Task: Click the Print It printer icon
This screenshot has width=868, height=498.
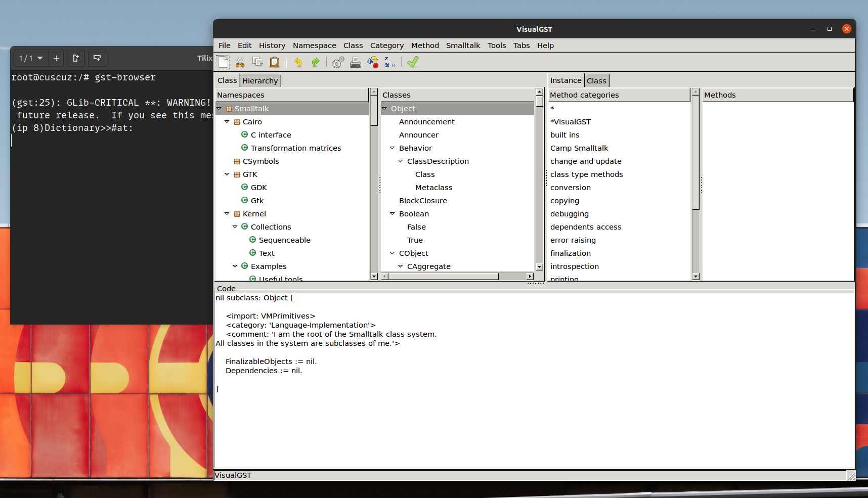Action: coord(356,62)
